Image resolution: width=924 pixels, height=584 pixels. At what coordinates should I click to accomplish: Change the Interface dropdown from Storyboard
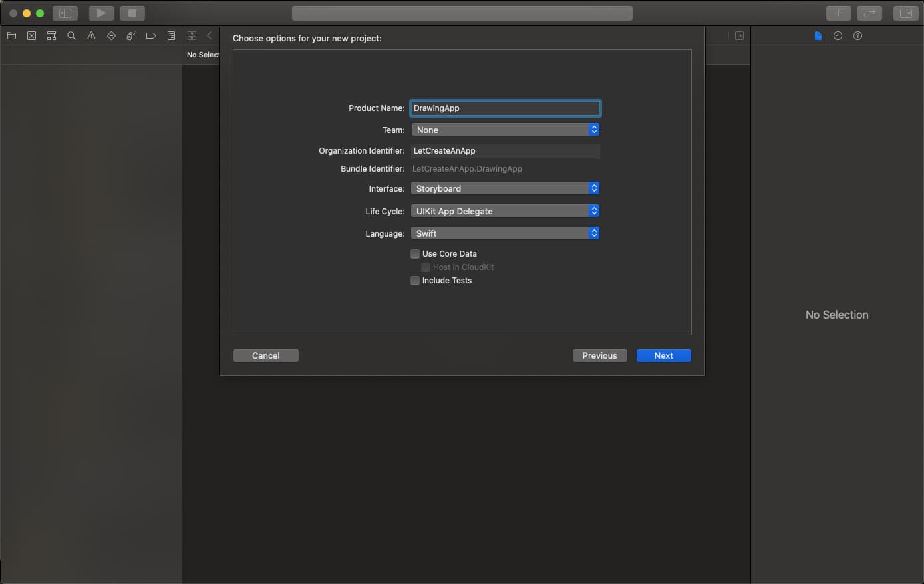point(505,188)
